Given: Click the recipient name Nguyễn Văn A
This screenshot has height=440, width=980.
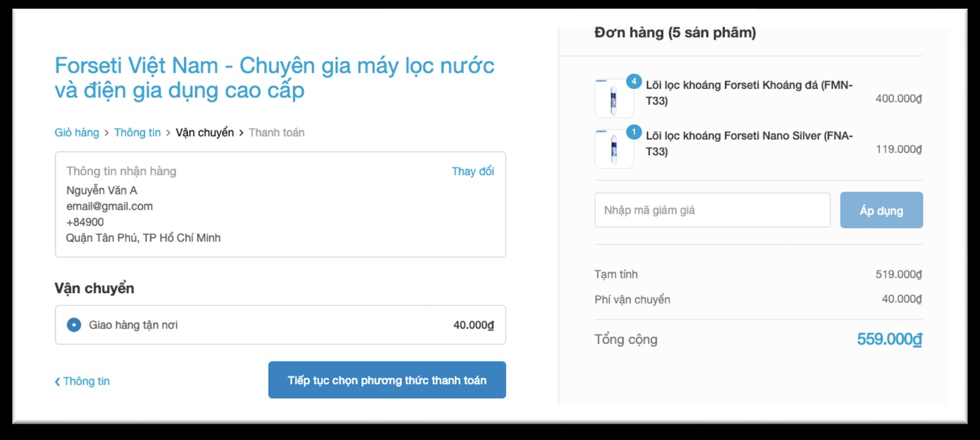Looking at the screenshot, I should point(101,190).
